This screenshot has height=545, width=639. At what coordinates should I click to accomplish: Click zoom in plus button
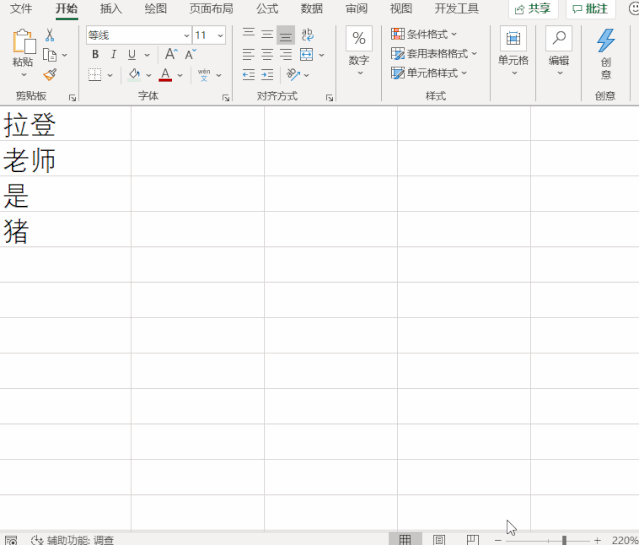tap(597, 541)
